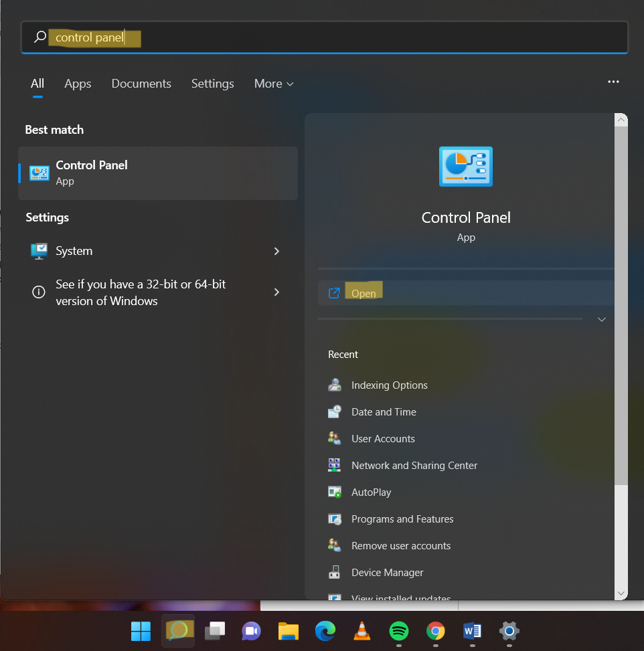644x651 pixels.
Task: Expand the More filter dropdown
Action: click(274, 84)
